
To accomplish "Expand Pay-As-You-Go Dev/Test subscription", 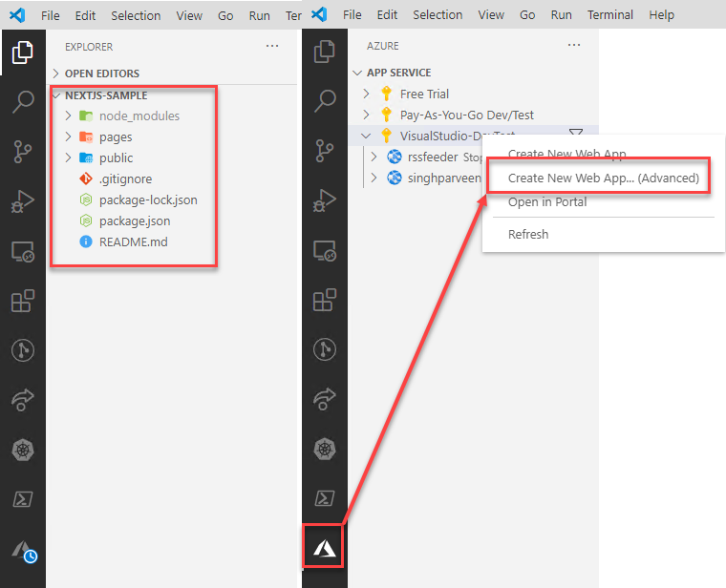I will pos(366,115).
